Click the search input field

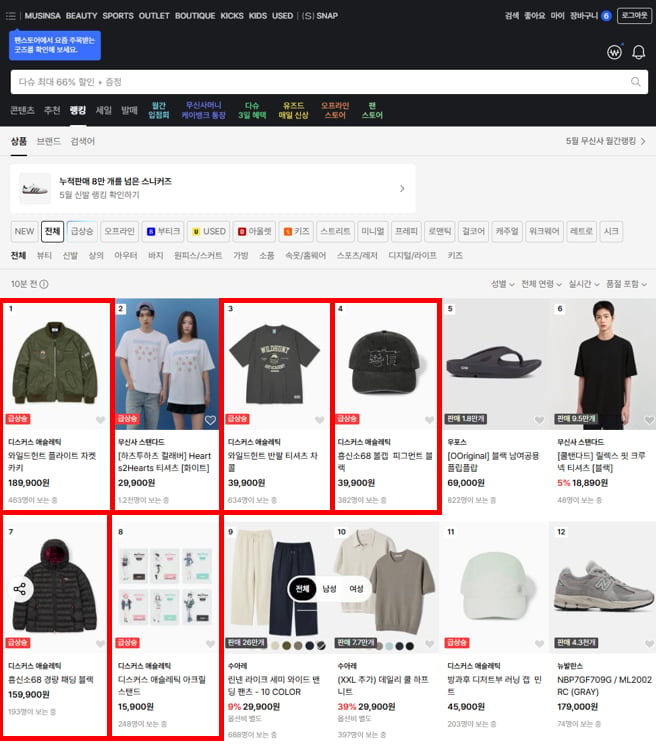pyautogui.click(x=329, y=82)
